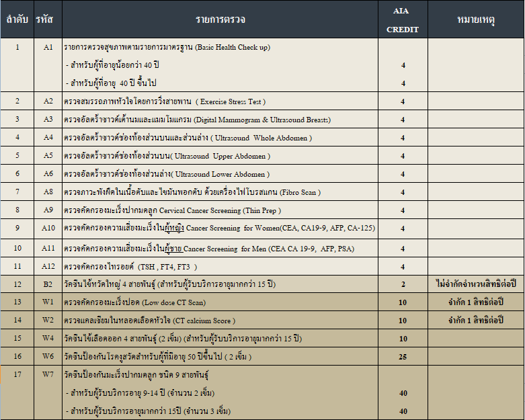Click the Ultrasound Whole Abdomen item
Image resolution: width=525 pixels, height=420 pixels.
coord(188,138)
